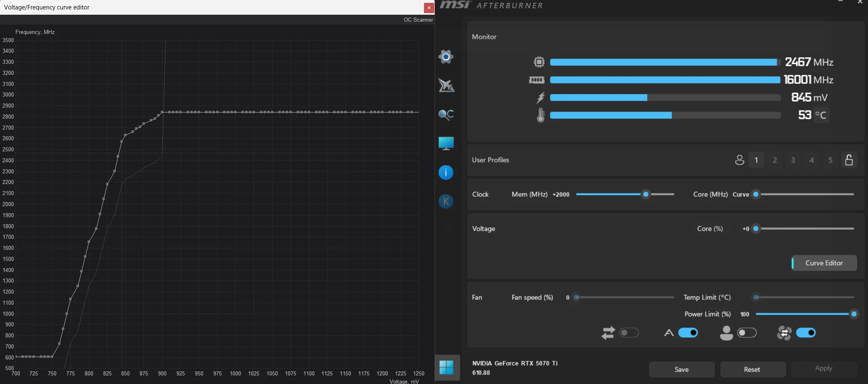Click the 16001 MHz memory reading
This screenshot has height=384, width=868.
[x=809, y=80]
